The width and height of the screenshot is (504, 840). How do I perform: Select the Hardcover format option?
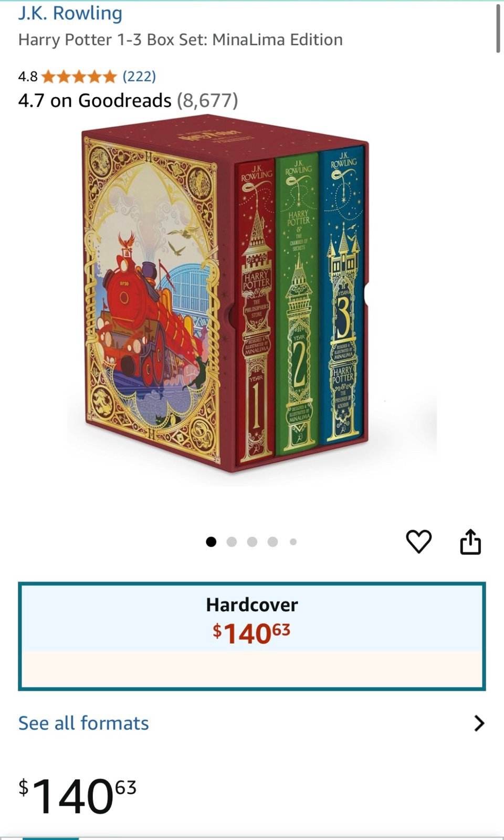coord(252,636)
